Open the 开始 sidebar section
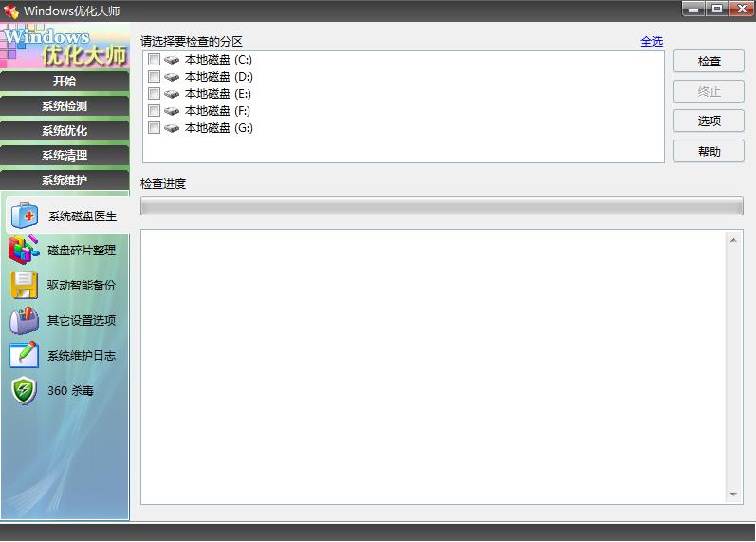 (x=65, y=81)
